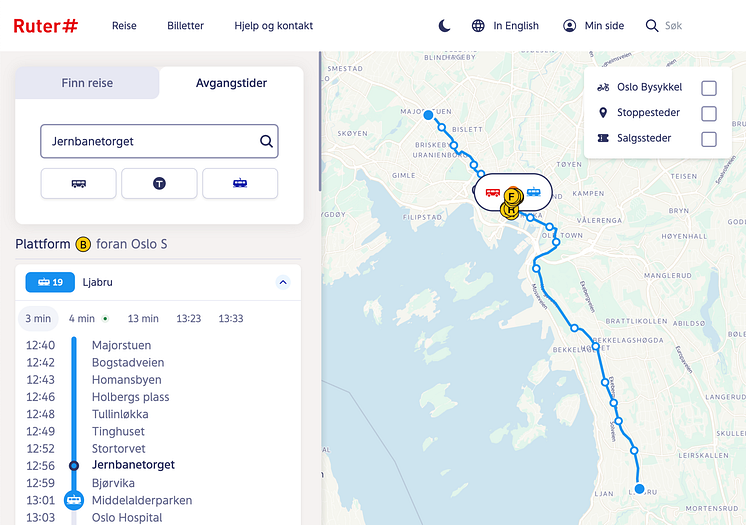This screenshot has width=746, height=525.
Task: Toggle Salgssteder checkbox on map
Action: coord(708,139)
